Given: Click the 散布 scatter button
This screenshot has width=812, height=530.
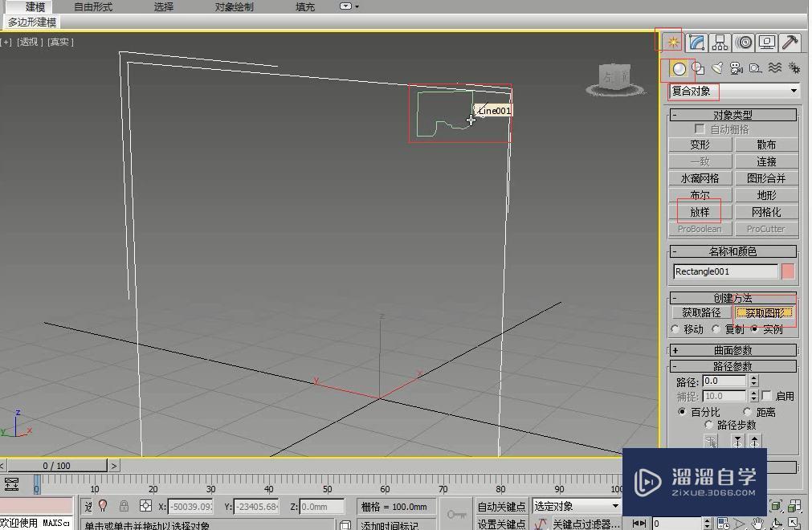Looking at the screenshot, I should click(x=766, y=145).
